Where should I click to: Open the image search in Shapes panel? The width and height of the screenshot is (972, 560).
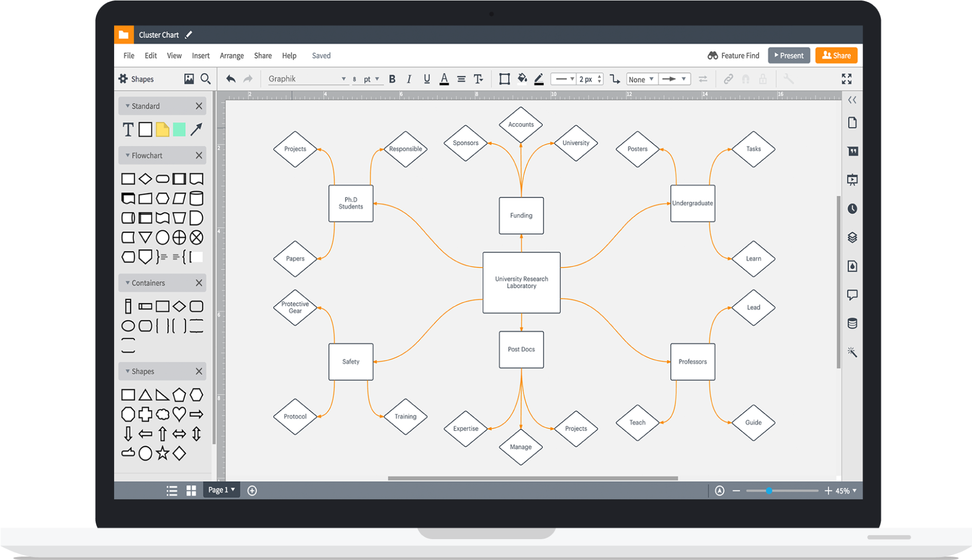[206, 79]
